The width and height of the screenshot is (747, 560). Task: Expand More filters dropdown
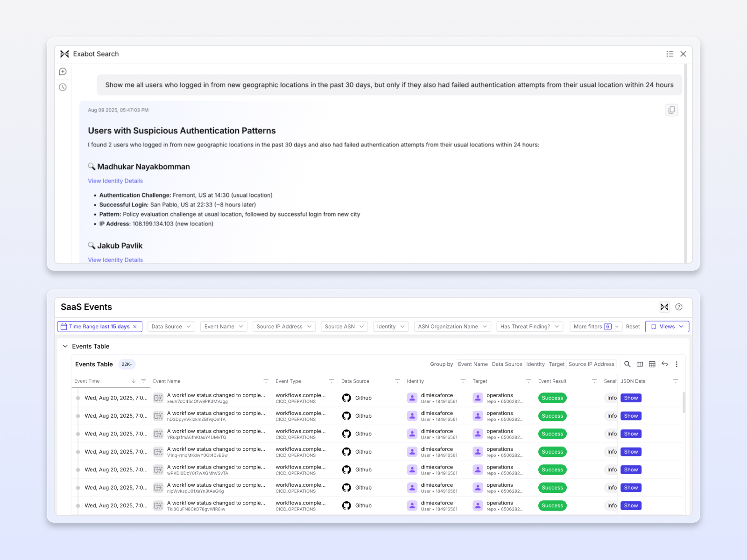[x=596, y=327]
